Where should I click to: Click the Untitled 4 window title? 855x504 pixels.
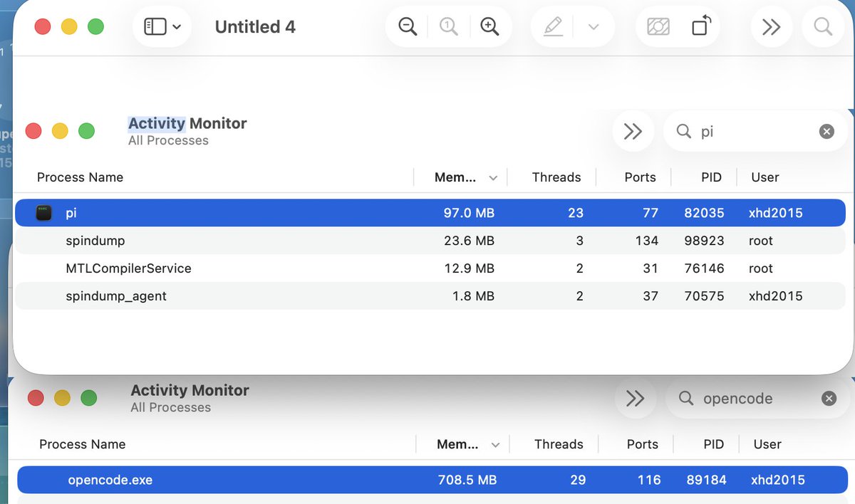(255, 27)
